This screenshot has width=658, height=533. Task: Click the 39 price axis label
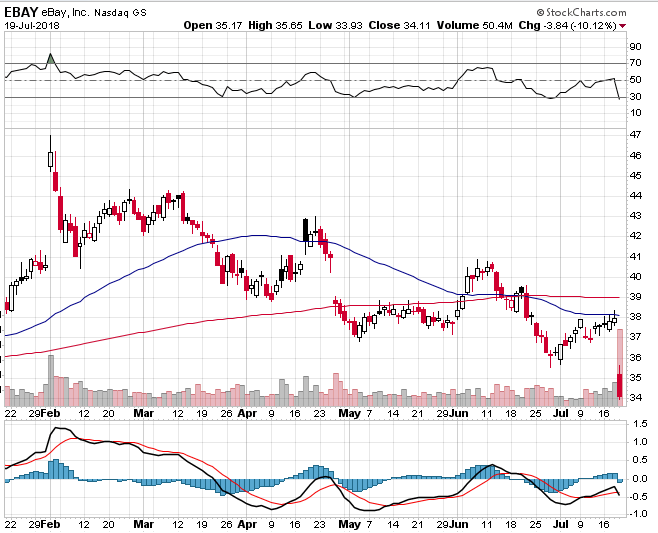[635, 297]
